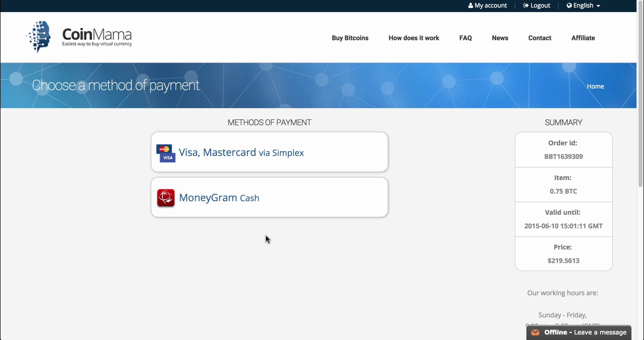Choose Visa, Mastercard via Simplex payment
This screenshot has width=644, height=340.
point(269,152)
